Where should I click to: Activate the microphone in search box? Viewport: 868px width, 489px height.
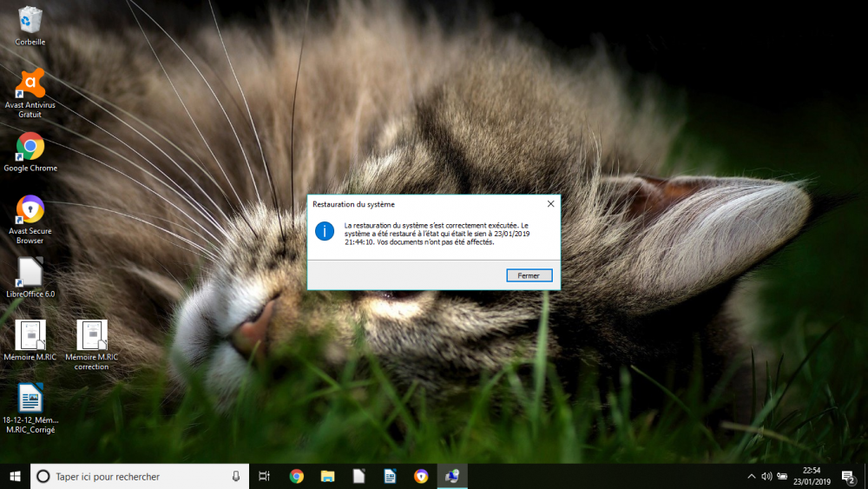(x=236, y=476)
